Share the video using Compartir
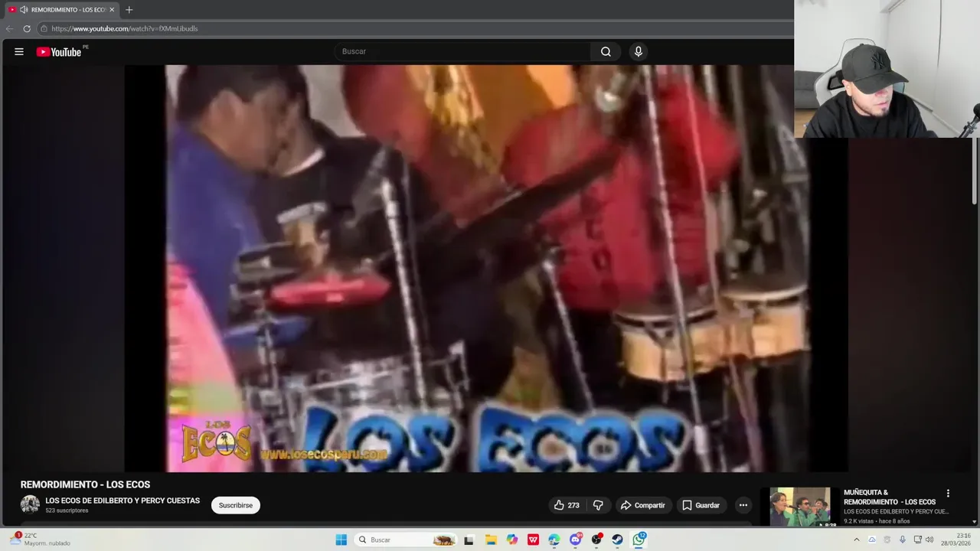 [643, 505]
